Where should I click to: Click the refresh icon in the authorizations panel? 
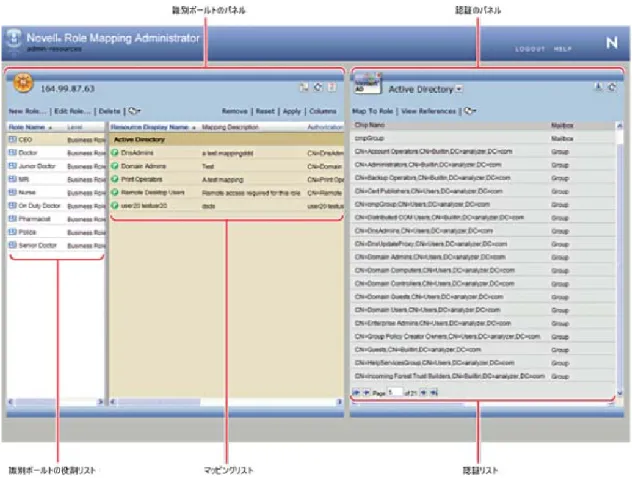pyautogui.click(x=612, y=87)
